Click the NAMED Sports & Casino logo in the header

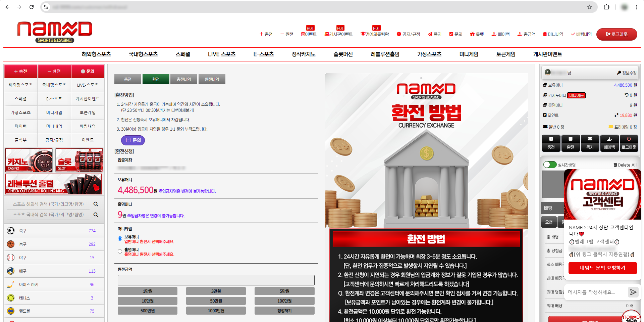[x=55, y=32]
